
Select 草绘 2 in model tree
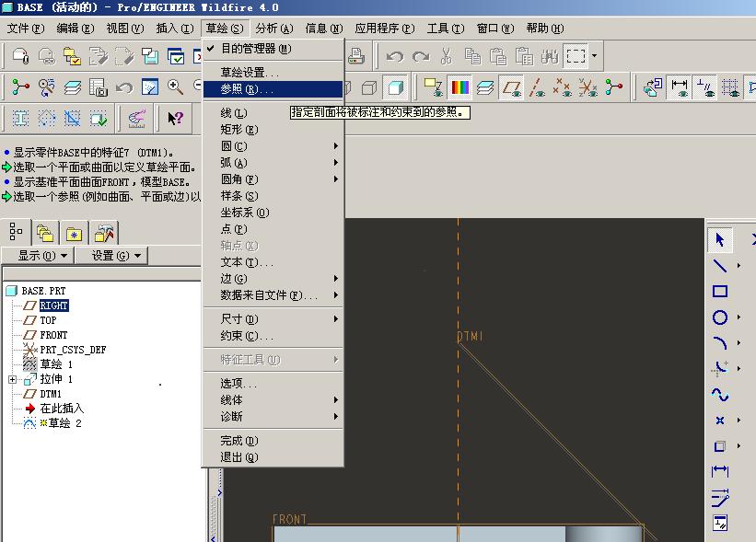click(x=64, y=423)
